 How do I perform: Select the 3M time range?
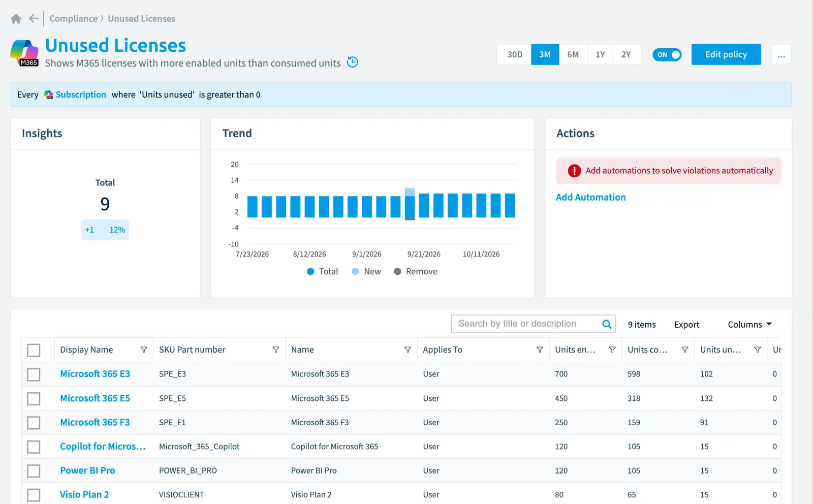pos(545,54)
